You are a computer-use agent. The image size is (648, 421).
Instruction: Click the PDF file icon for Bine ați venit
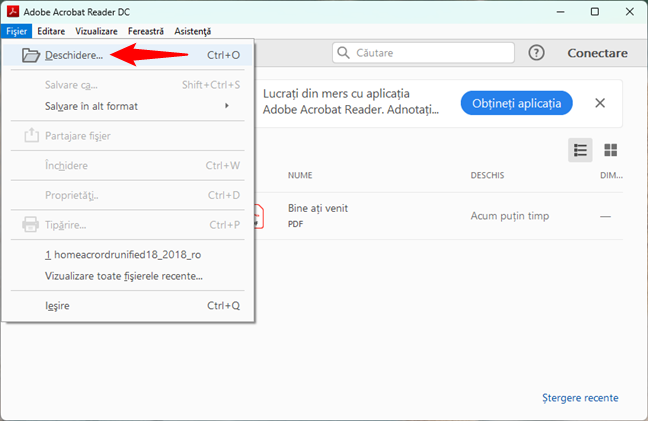point(259,216)
